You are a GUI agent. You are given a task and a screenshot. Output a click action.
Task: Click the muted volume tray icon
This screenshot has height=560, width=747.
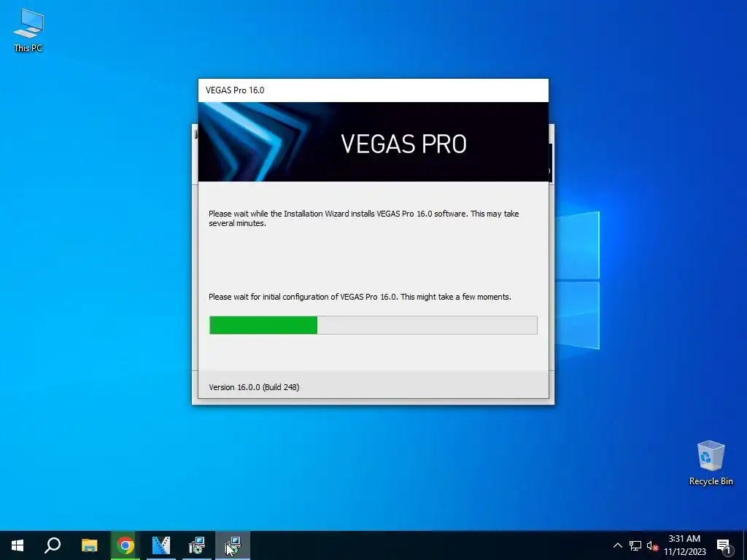click(x=652, y=545)
